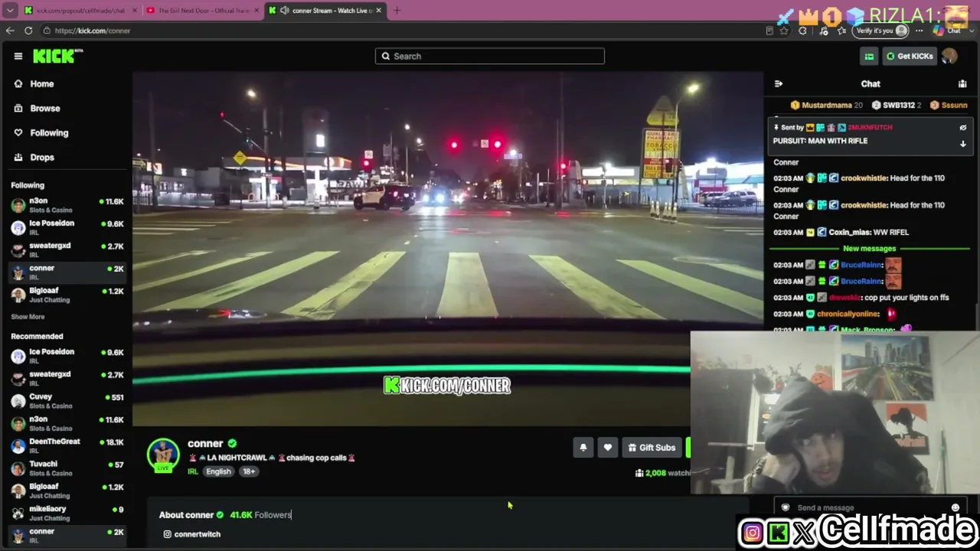Open the connertwitch Instagram link

(192, 534)
